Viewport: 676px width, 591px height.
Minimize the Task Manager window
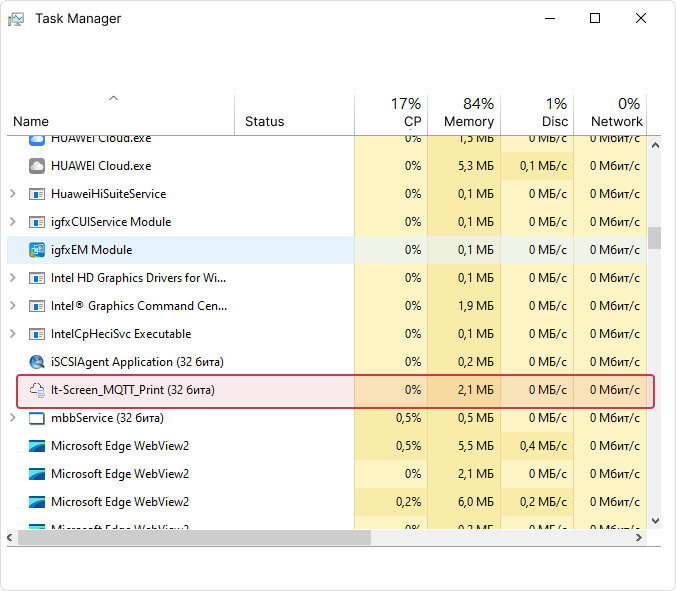(550, 18)
